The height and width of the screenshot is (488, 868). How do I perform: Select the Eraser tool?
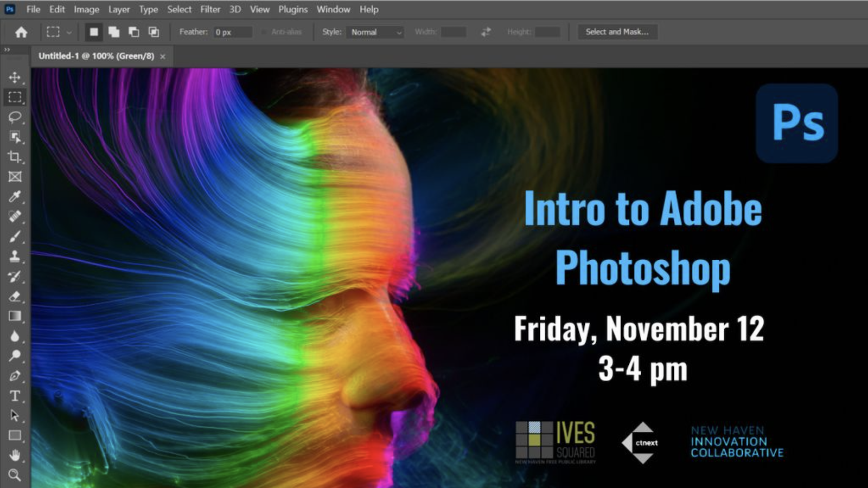coord(15,296)
